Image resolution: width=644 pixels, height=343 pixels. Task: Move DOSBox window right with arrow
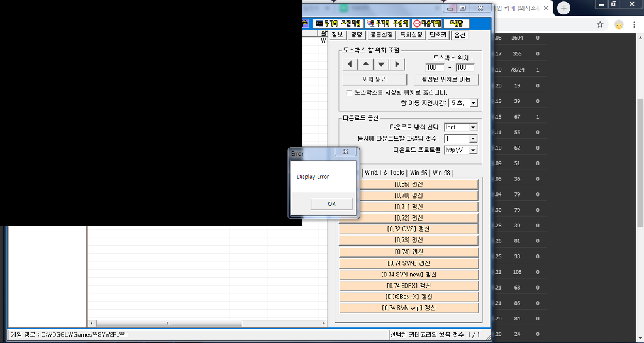(x=397, y=64)
